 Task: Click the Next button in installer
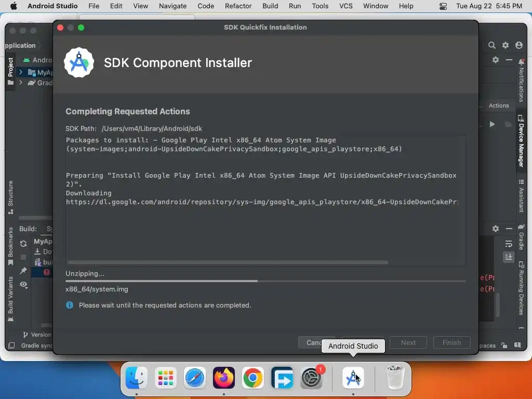coord(408,342)
